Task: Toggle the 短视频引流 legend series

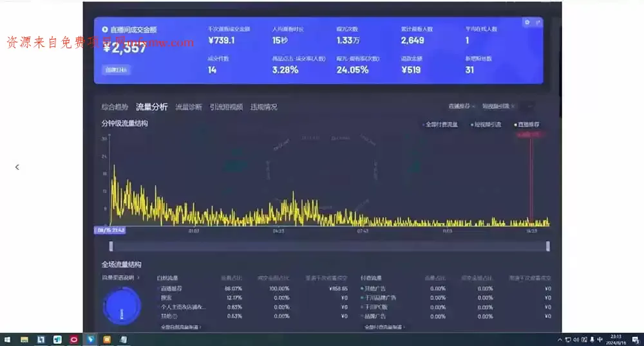Action: pos(486,125)
